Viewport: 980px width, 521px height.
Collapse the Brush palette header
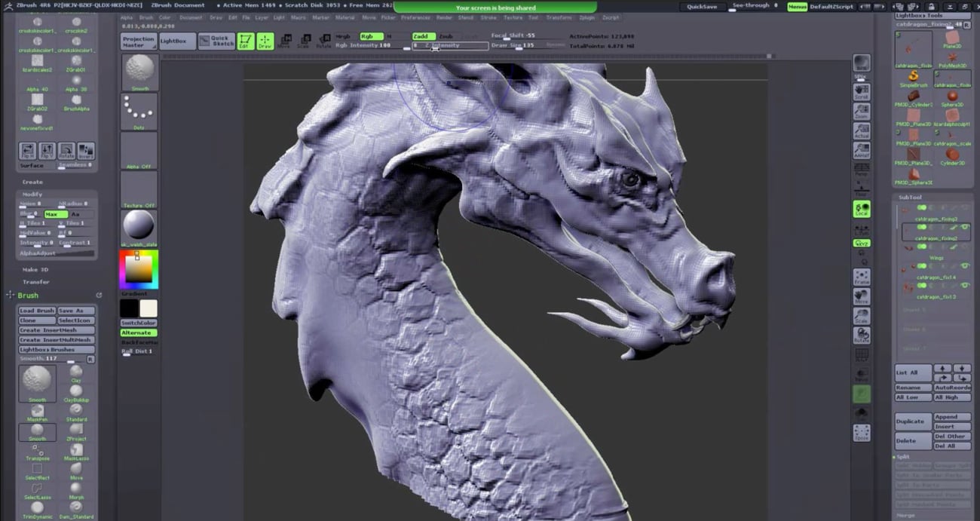[28, 296]
